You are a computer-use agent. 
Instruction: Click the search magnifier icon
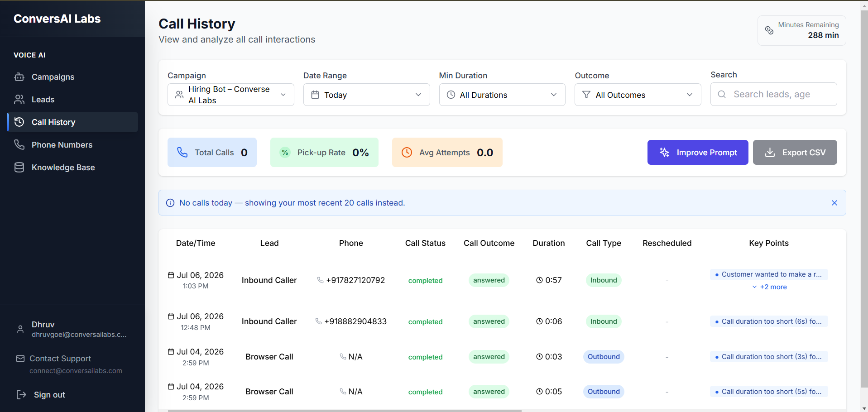click(x=722, y=94)
